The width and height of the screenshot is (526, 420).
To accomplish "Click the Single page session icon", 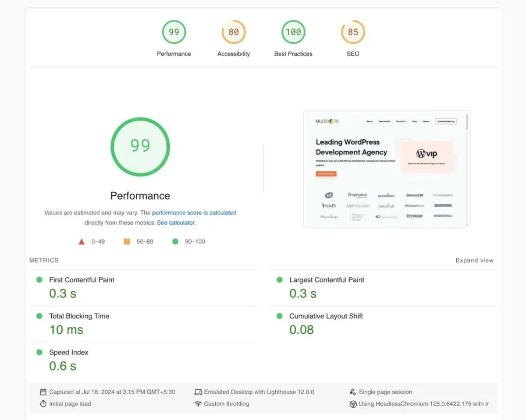I will point(353,392).
